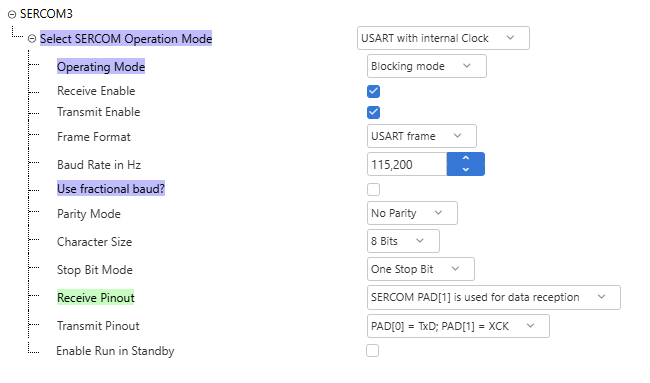Open the USART with internal Clock dropdown
Screen dimensions: 650x383
(x=443, y=38)
